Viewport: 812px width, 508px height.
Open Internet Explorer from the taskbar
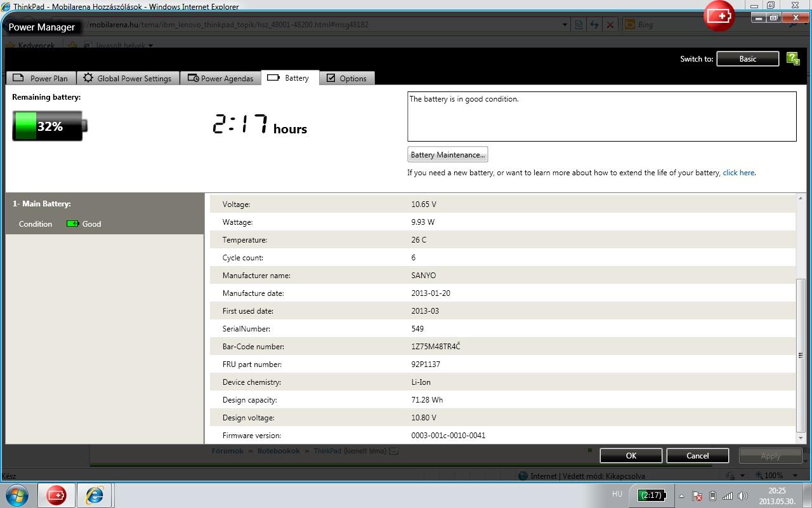[95, 495]
